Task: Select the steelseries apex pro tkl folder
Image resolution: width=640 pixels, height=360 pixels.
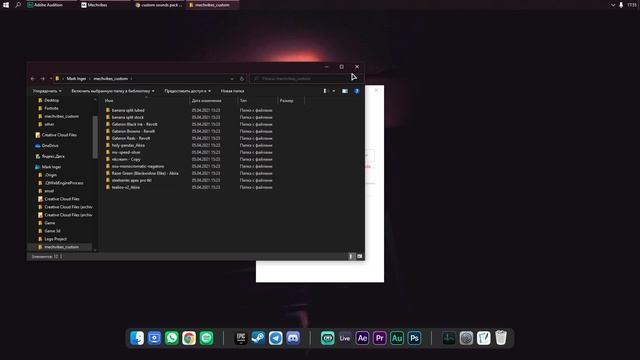Action: coord(131,180)
